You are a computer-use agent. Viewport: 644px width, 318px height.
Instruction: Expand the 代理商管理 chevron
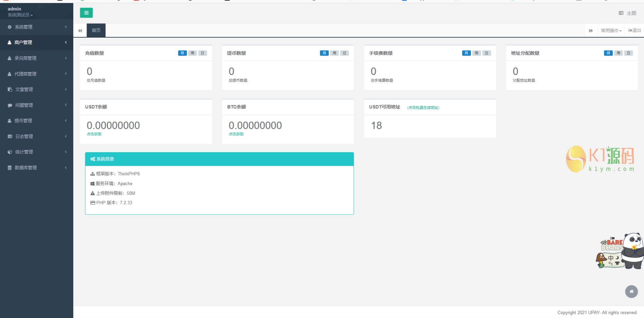tap(66, 74)
